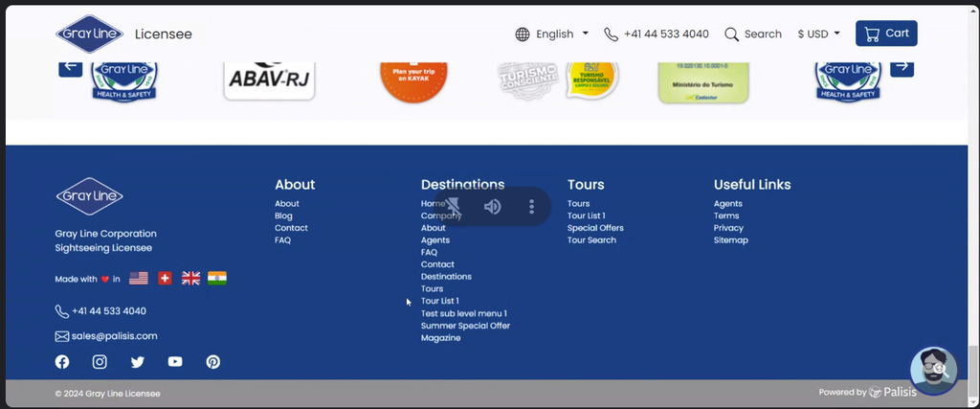
Task: Open Contact link under About column
Action: [291, 228]
